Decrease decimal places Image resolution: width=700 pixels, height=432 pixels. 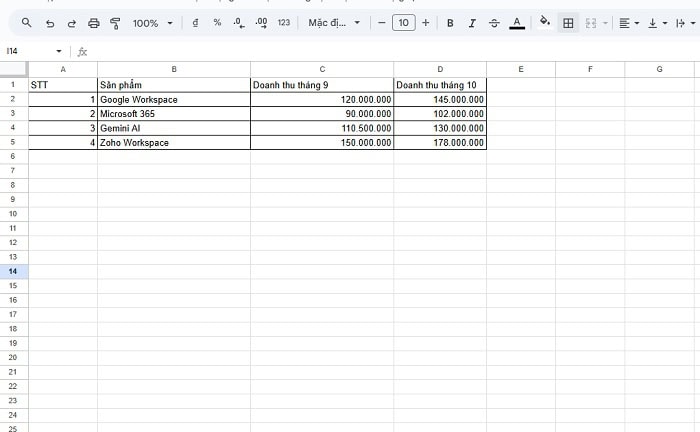point(239,23)
